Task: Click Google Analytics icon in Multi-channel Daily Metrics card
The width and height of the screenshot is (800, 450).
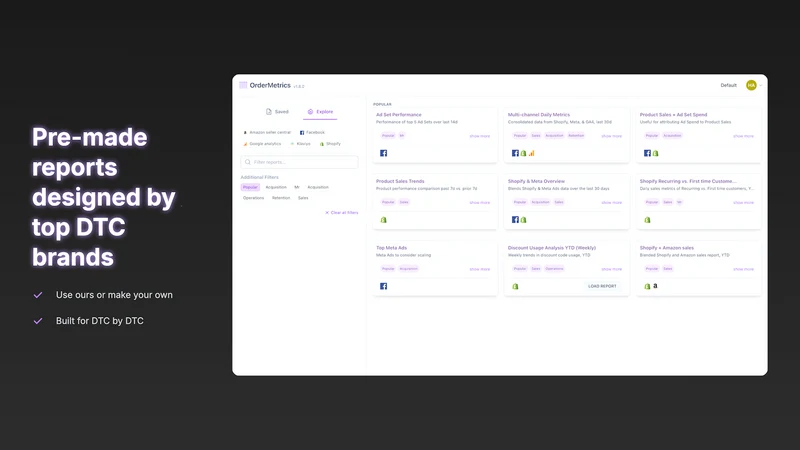Action: tap(532, 153)
